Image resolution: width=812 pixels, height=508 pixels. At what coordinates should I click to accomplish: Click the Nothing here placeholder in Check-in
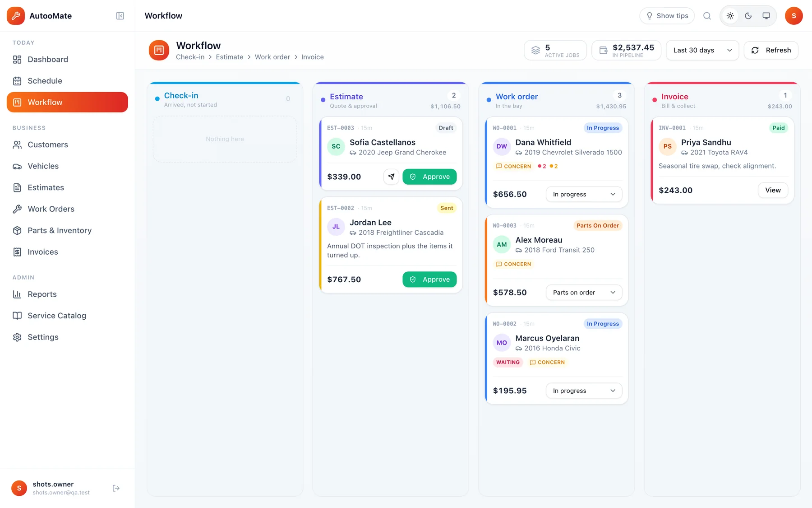click(x=225, y=139)
